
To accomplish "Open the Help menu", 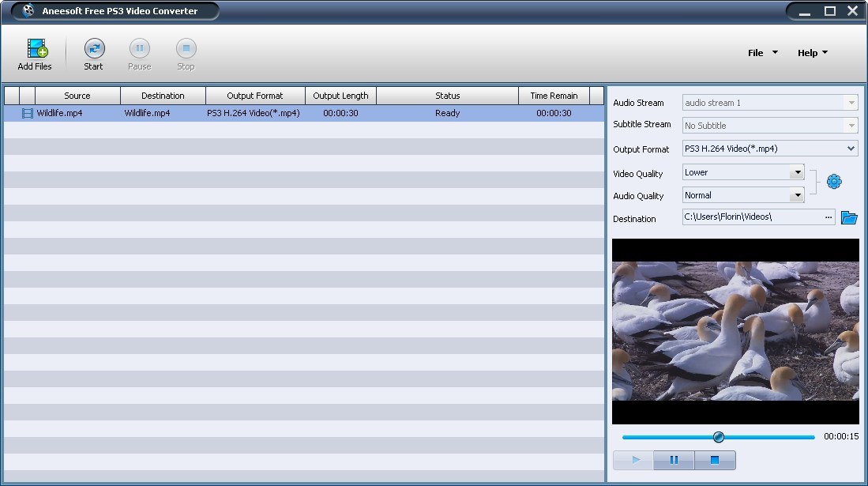I will (x=812, y=52).
